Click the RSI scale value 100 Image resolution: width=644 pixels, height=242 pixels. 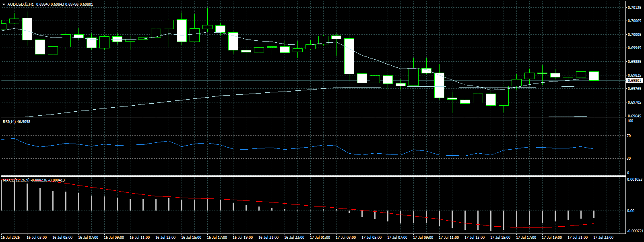tap(630, 121)
